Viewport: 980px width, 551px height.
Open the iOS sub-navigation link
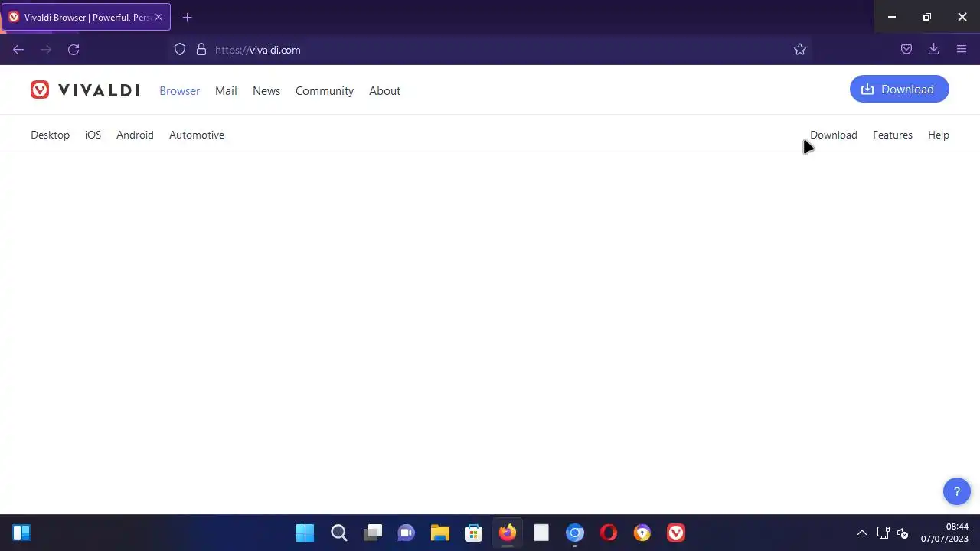pyautogui.click(x=93, y=135)
